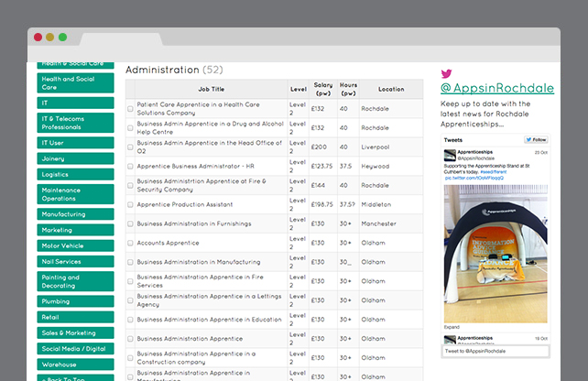
Task: Click the Salary (pw) column header
Action: point(323,89)
